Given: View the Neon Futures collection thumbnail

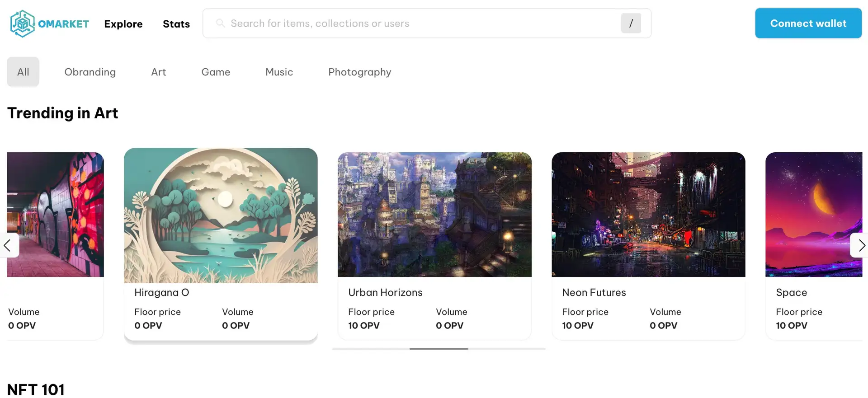Looking at the screenshot, I should tap(648, 214).
